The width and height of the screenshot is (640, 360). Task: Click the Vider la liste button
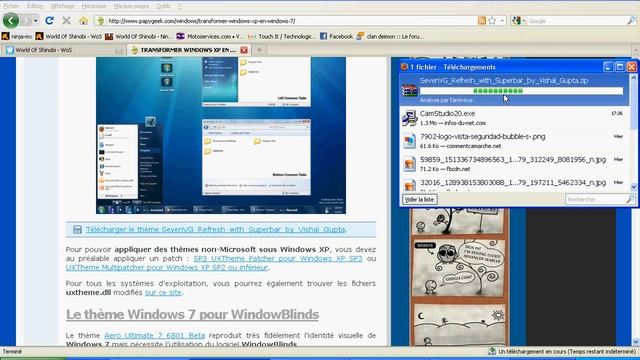(x=420, y=200)
